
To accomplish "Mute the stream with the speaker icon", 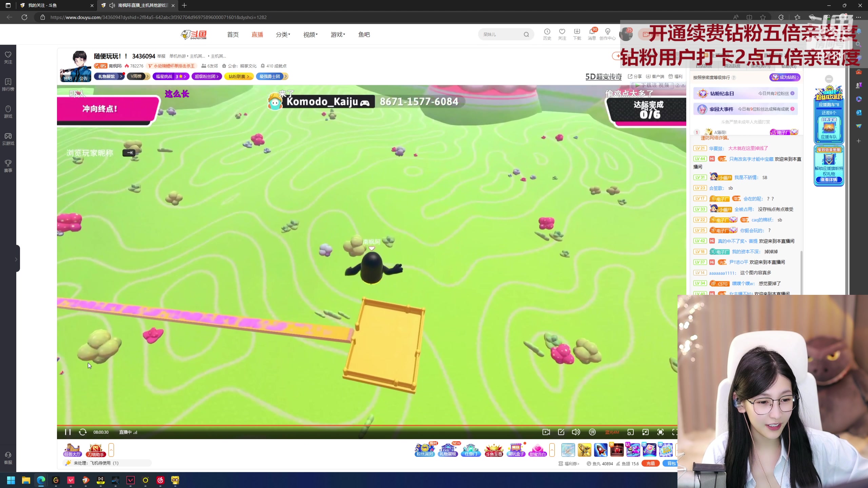I will pyautogui.click(x=576, y=432).
